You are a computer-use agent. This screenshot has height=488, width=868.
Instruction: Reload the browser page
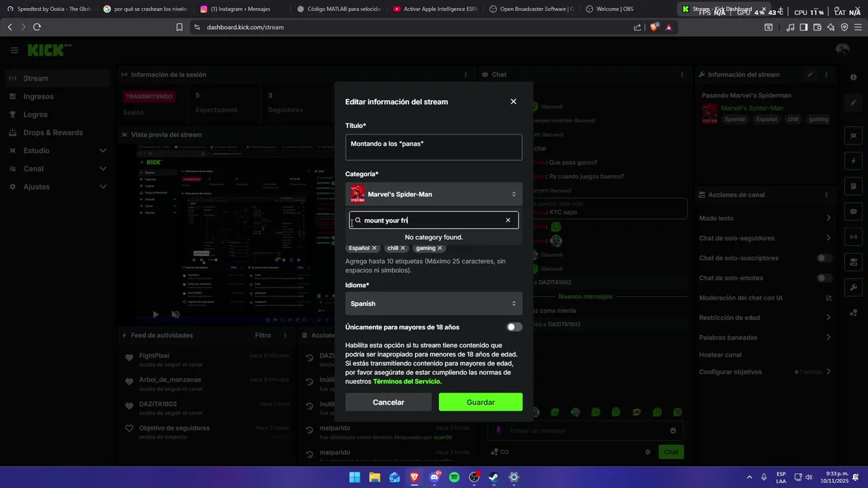pyautogui.click(x=37, y=27)
